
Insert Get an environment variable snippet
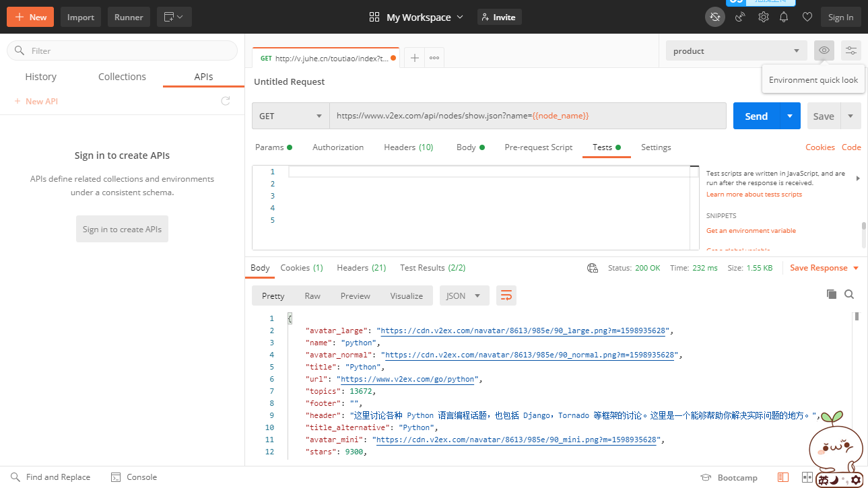pyautogui.click(x=751, y=230)
